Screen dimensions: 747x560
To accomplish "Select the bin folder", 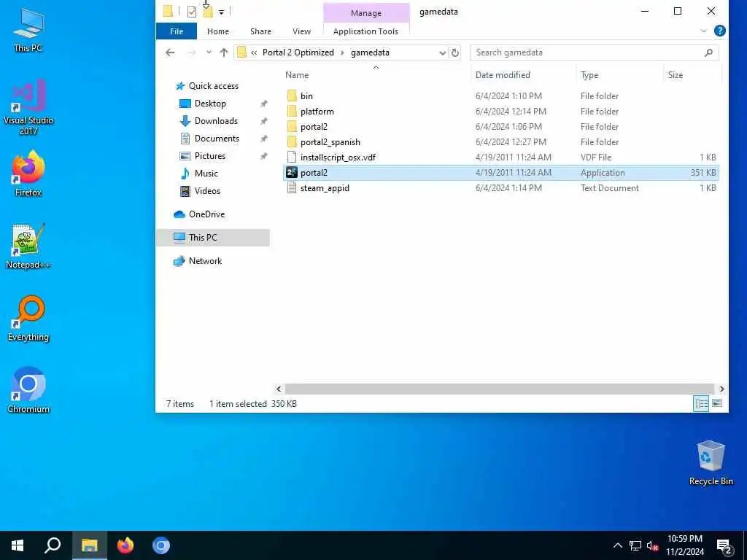I will pyautogui.click(x=500, y=96).
